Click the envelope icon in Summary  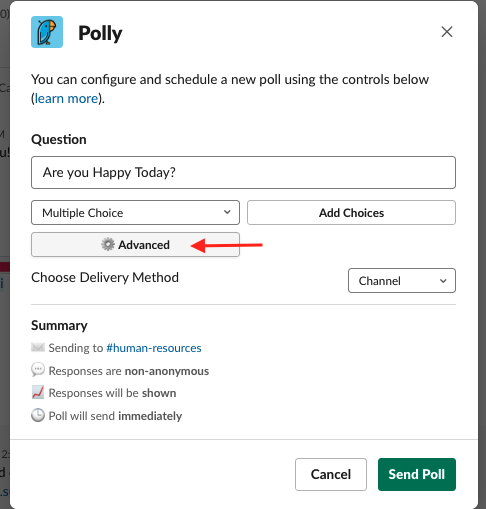[x=38, y=348]
